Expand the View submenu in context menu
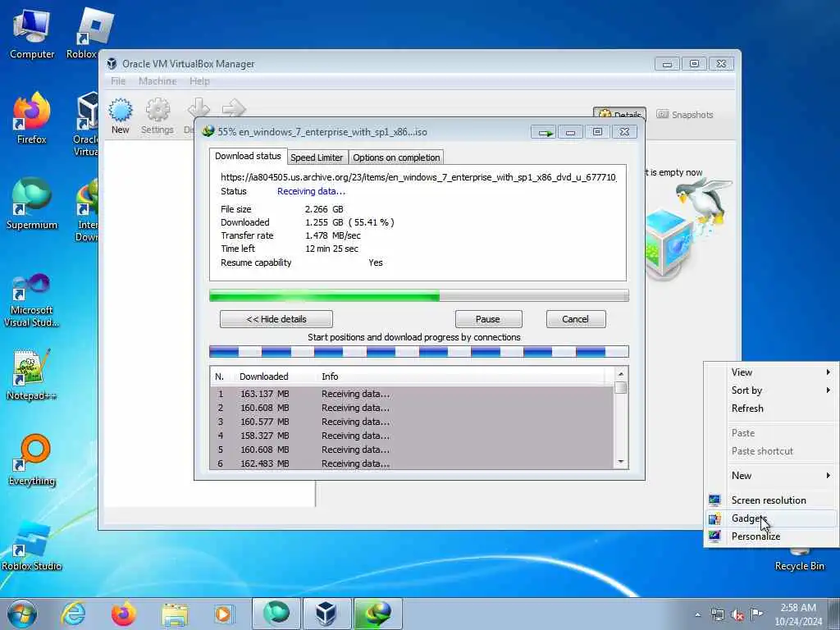 (x=771, y=372)
